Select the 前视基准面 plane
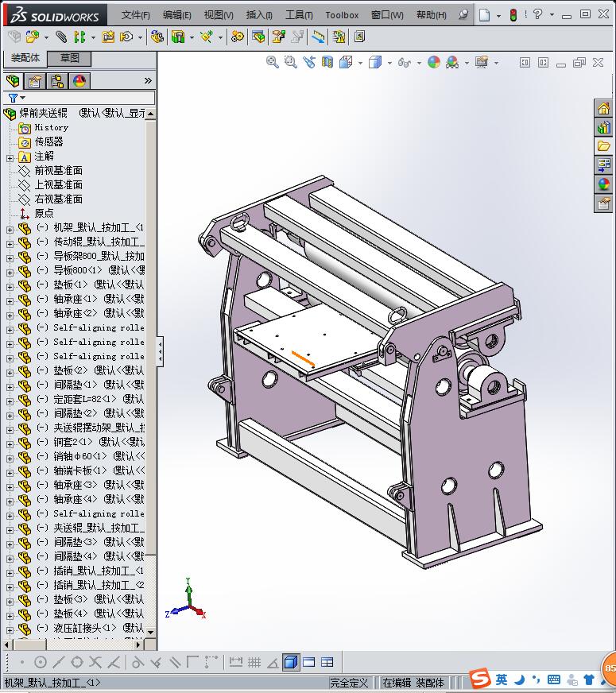The width and height of the screenshot is (616, 693). 58,171
